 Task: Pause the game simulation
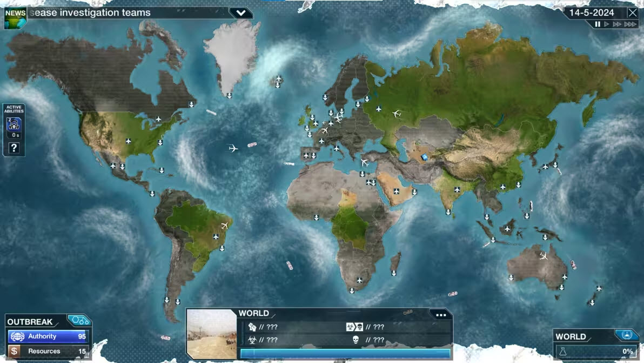point(598,24)
